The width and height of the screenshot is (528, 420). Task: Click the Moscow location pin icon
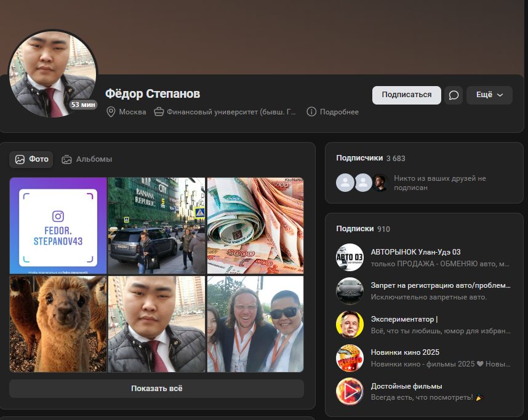[111, 112]
